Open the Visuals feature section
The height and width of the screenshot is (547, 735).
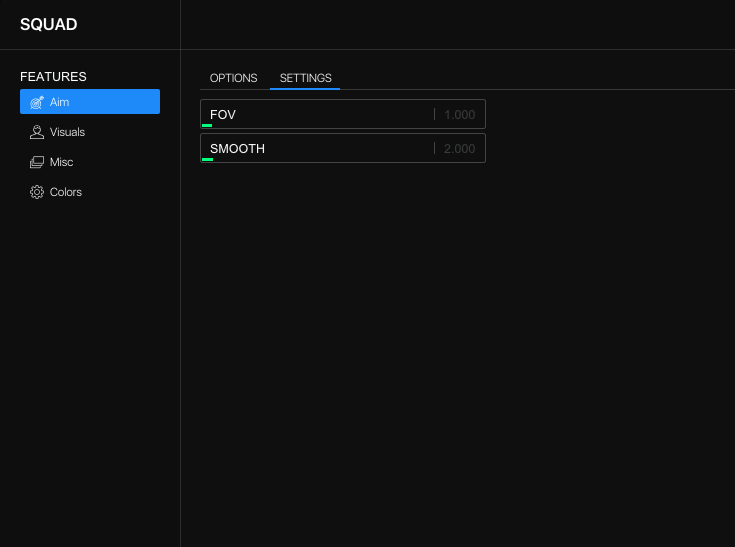point(90,132)
